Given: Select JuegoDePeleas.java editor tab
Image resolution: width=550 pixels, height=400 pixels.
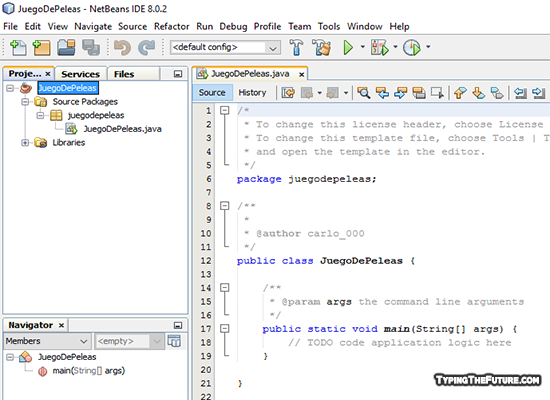Looking at the screenshot, I should 250,74.
